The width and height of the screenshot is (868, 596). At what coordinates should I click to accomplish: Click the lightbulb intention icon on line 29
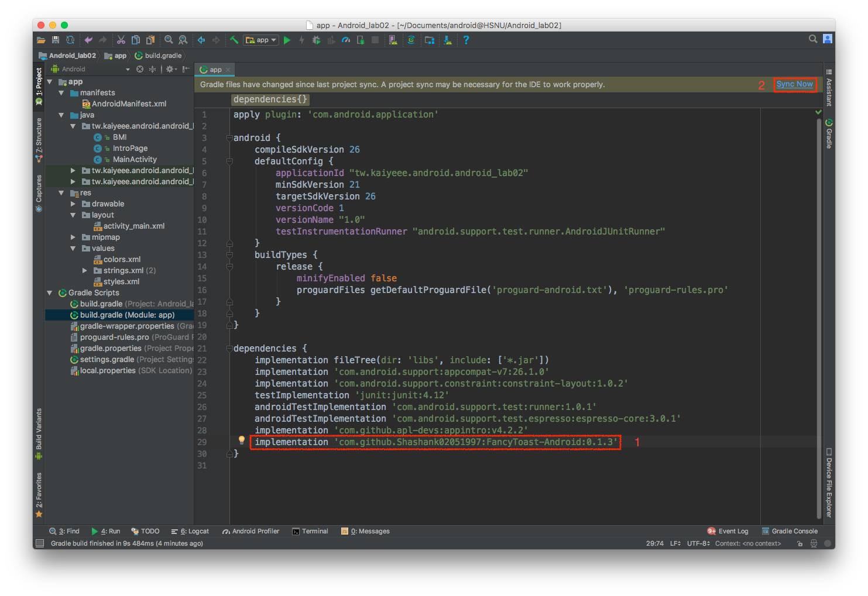241,440
